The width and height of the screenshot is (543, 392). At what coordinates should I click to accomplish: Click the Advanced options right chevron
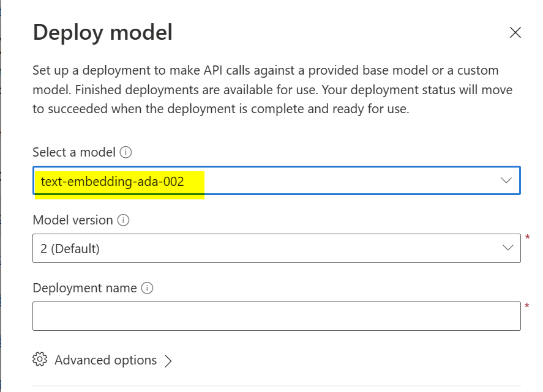(x=168, y=361)
